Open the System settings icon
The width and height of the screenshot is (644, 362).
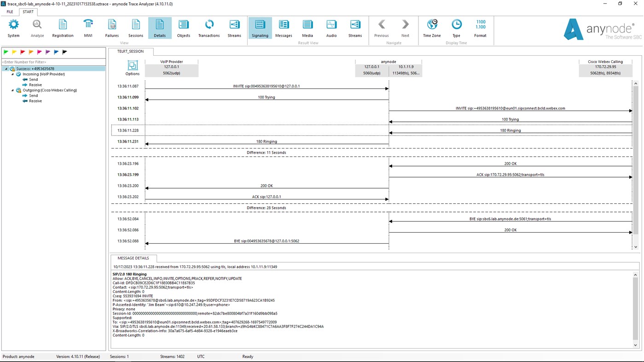pyautogui.click(x=13, y=28)
